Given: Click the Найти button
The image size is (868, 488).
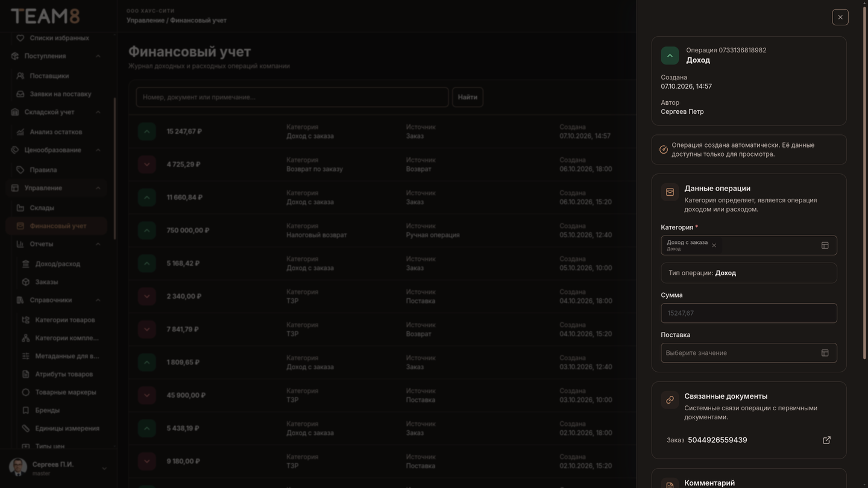Looking at the screenshot, I should 467,97.
